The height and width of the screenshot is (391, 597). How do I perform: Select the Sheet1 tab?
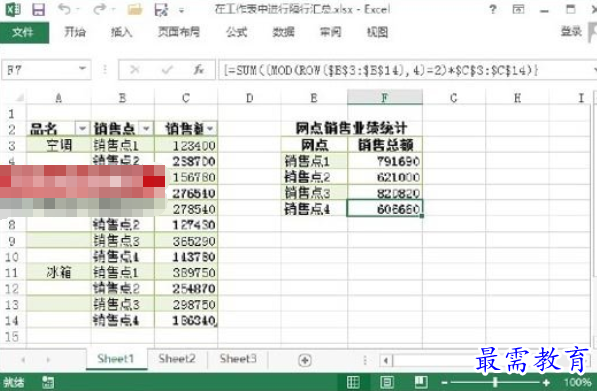(116, 359)
